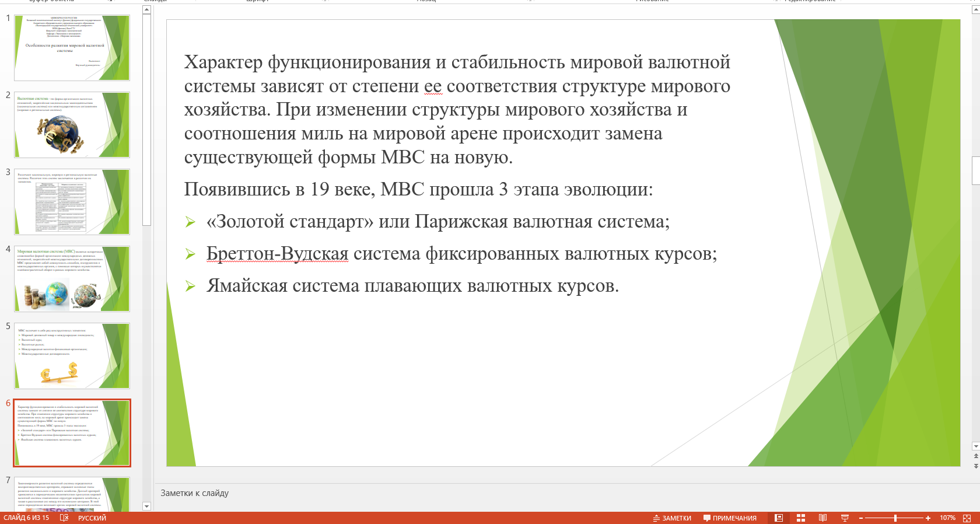Screen dimensions: 980x524
Task: Click line starting 'Характер функционирования'
Action: point(457,62)
